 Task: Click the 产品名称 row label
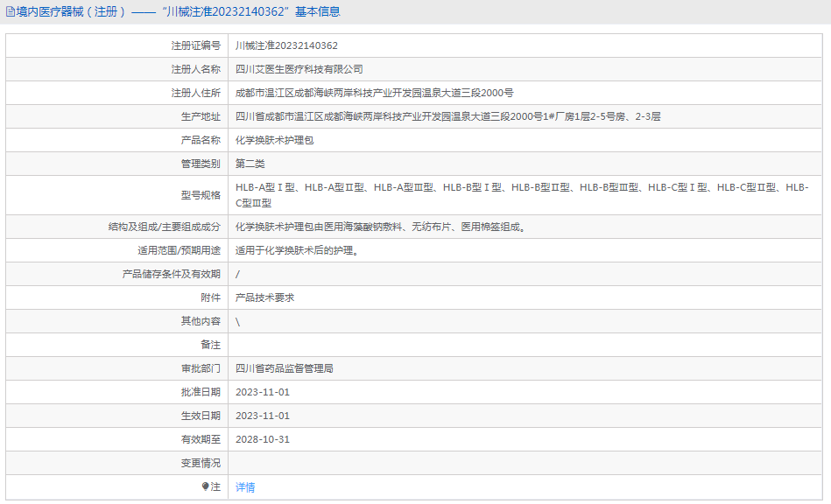pos(201,140)
